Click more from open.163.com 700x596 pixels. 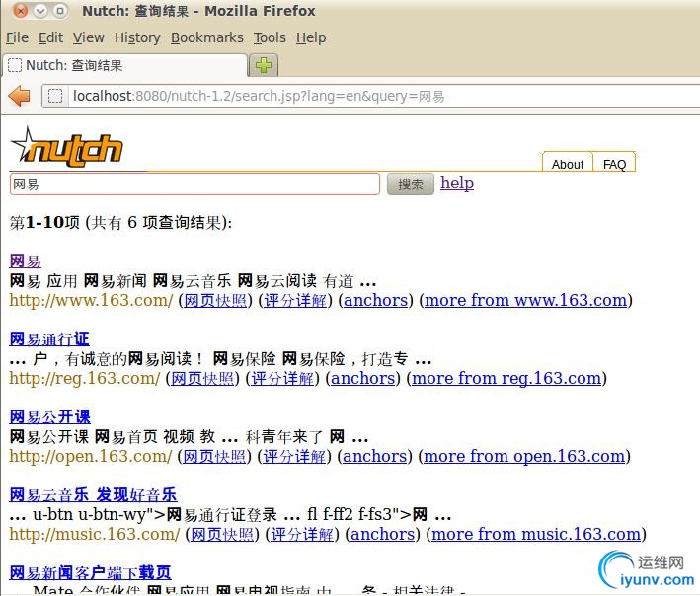[x=524, y=456]
